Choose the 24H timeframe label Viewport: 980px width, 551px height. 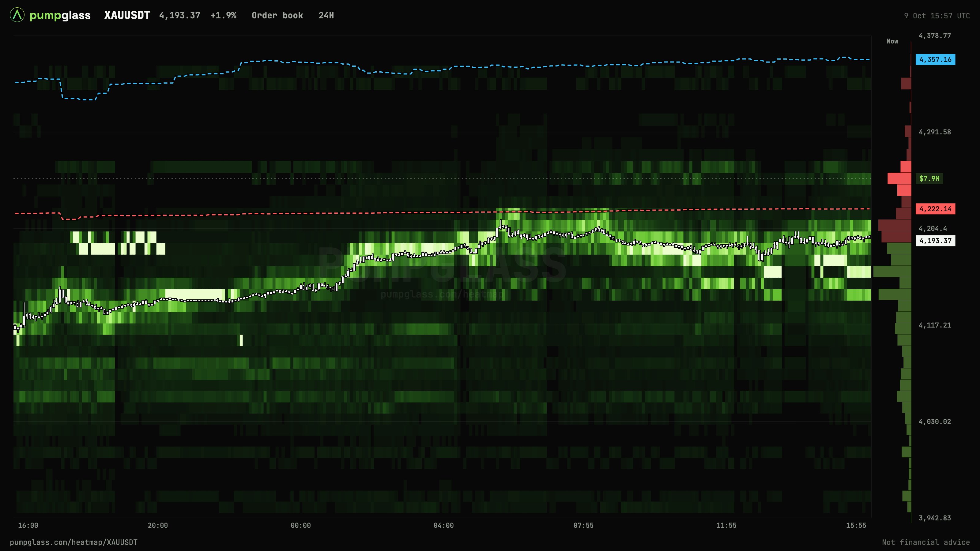pyautogui.click(x=326, y=16)
